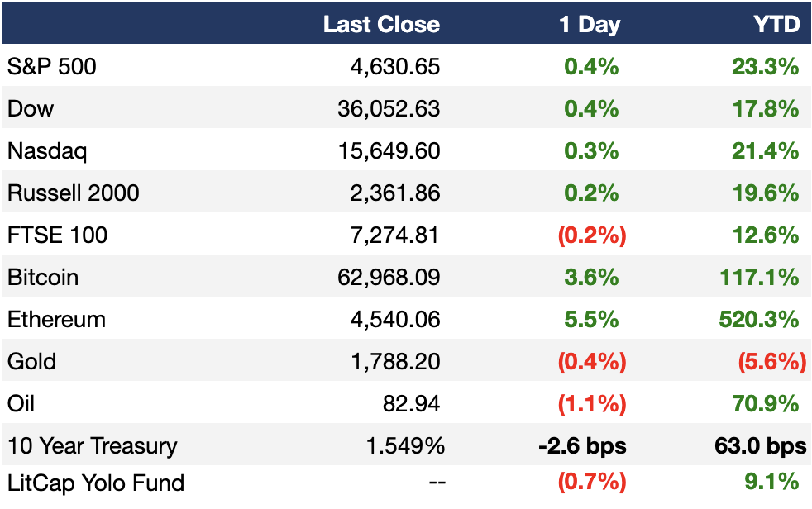Select the Dow row label

pyautogui.click(x=31, y=108)
